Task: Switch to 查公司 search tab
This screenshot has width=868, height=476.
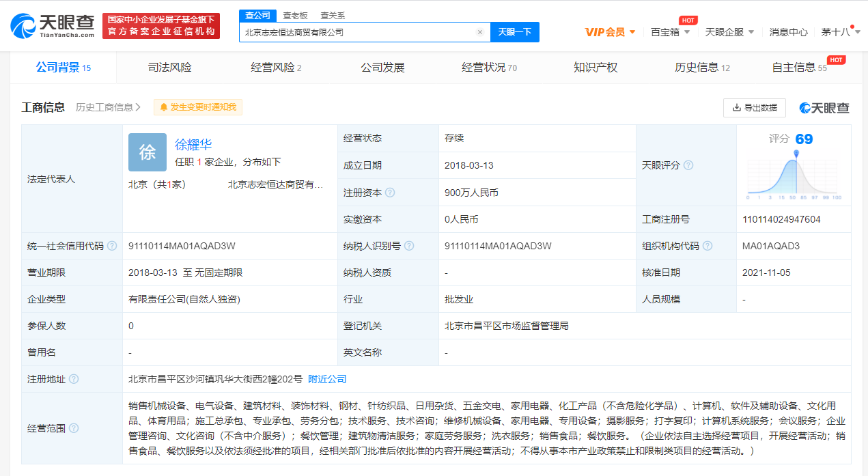Action: pyautogui.click(x=257, y=15)
